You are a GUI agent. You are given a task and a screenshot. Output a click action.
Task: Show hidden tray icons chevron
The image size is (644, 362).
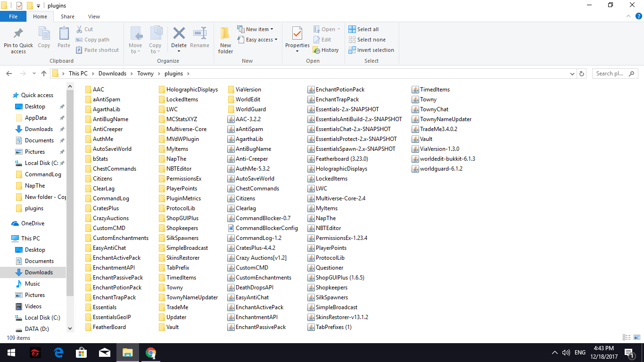click(554, 353)
